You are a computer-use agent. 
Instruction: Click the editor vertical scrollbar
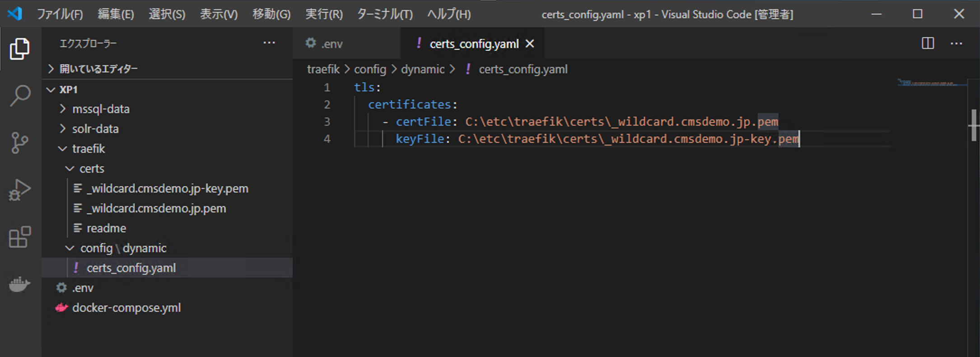click(x=974, y=125)
